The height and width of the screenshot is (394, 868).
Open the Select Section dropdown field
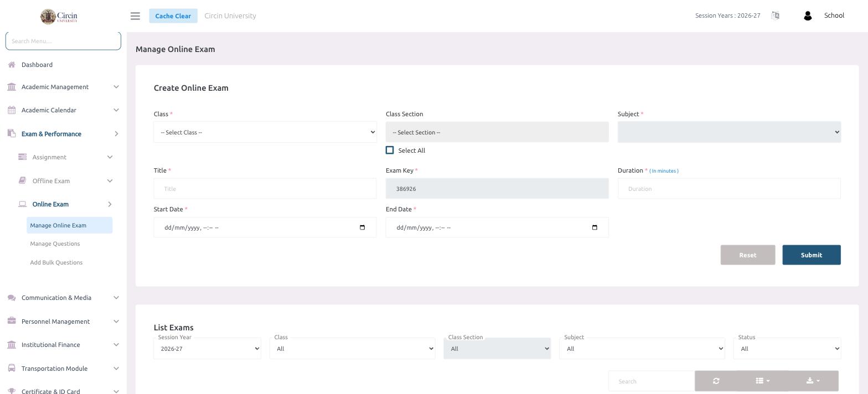coord(497,132)
